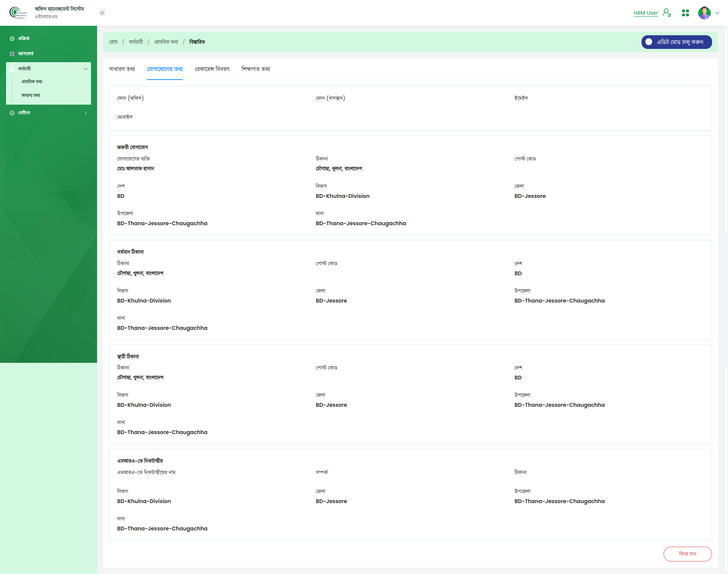Screen dimensions: 728x574
Task: Open the HRM User link
Action: (x=646, y=13)
